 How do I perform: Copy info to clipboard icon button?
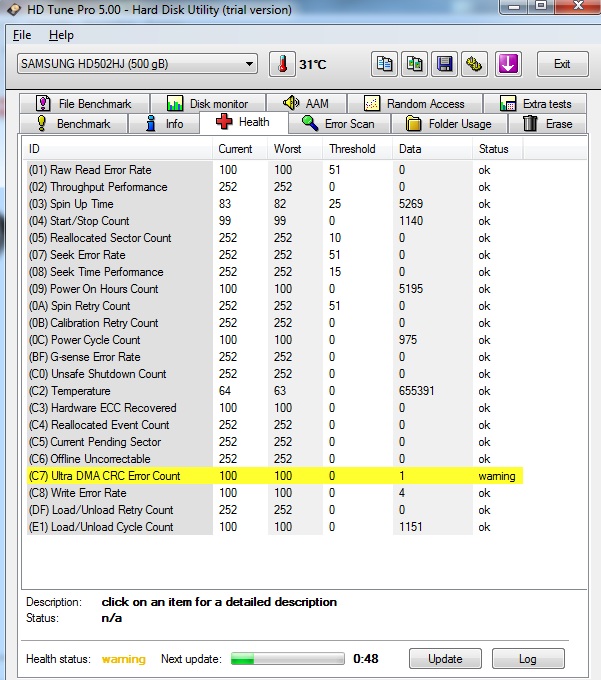coord(384,64)
